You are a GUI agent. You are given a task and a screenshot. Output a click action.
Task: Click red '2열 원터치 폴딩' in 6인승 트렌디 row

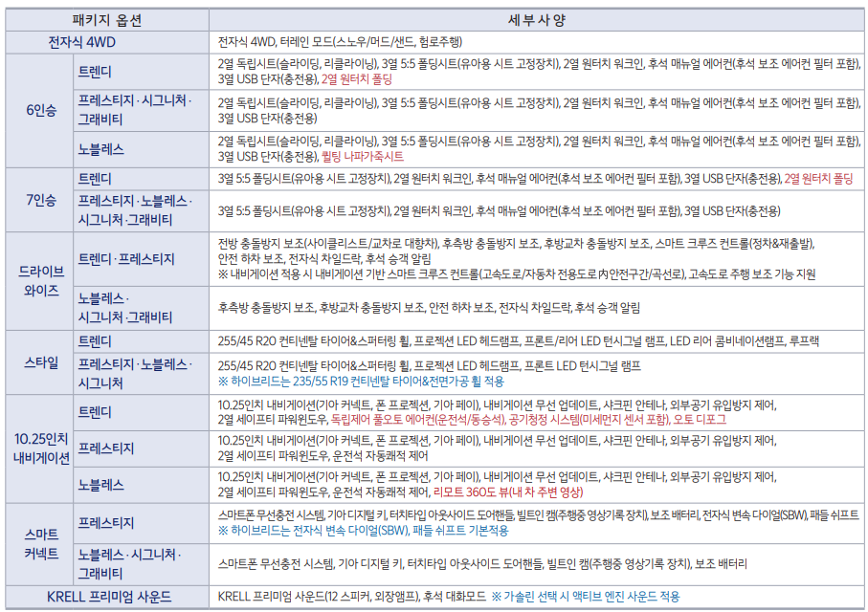[x=357, y=79]
